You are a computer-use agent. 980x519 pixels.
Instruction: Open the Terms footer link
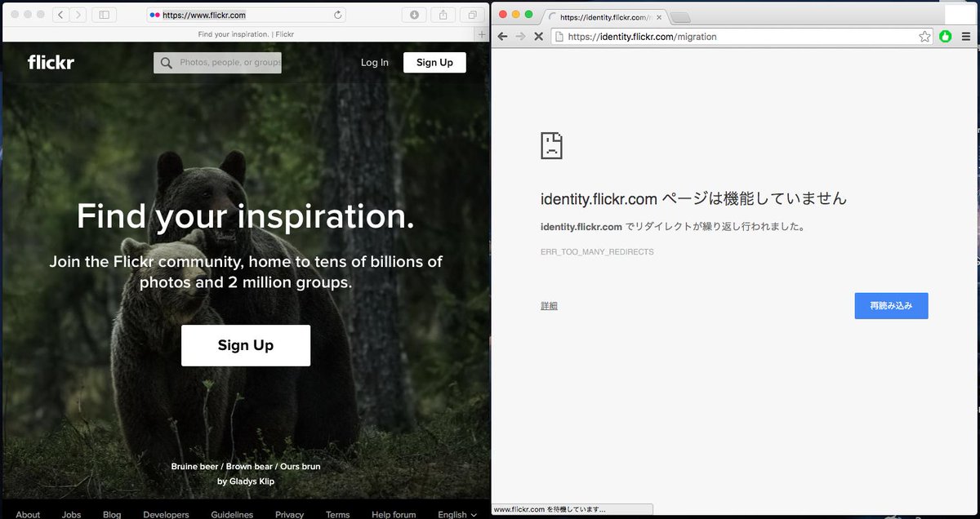[337, 514]
